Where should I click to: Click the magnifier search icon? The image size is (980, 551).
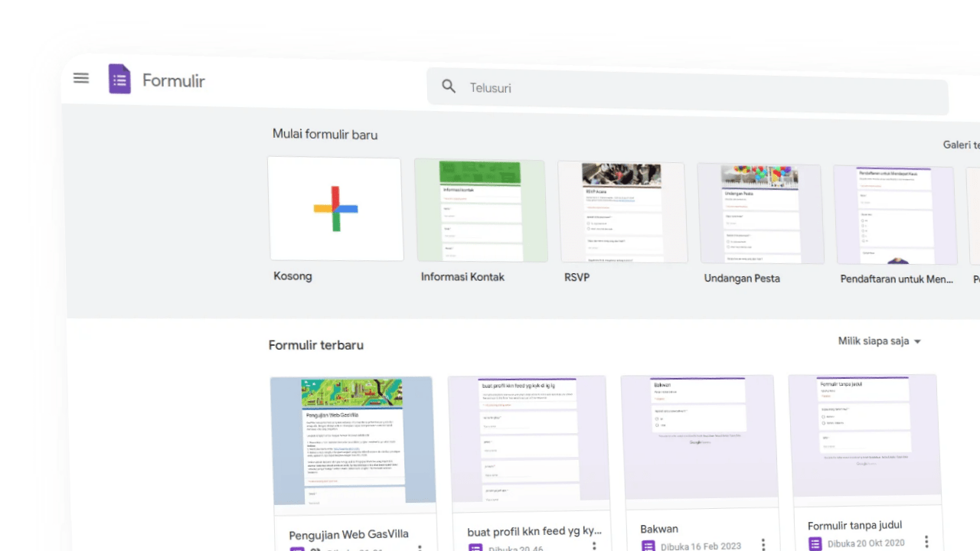tap(449, 86)
